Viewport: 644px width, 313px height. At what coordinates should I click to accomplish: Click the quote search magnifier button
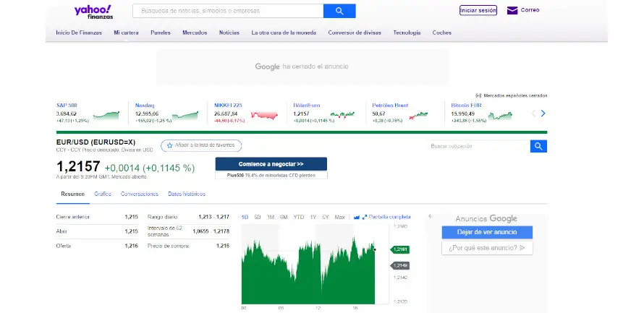point(538,146)
